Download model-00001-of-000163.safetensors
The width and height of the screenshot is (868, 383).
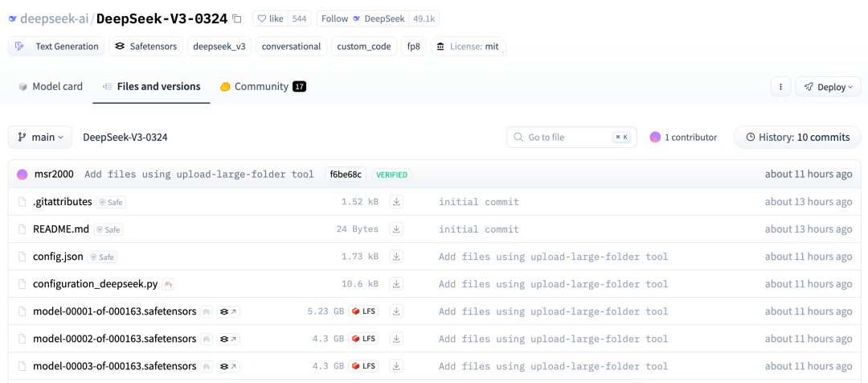pos(396,311)
